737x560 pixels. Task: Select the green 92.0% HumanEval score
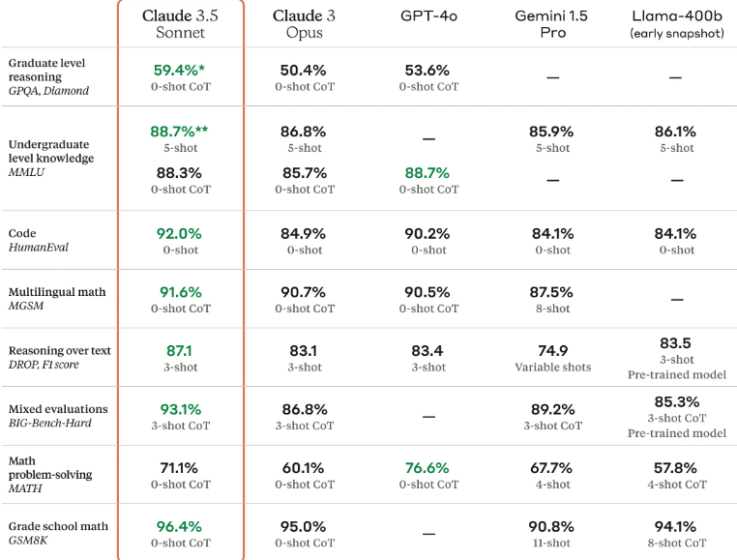coord(180,233)
